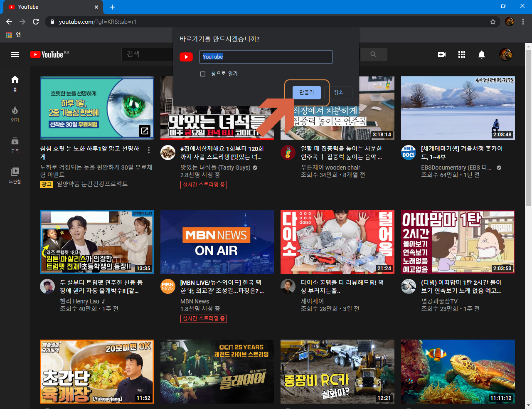
Task: Open the 맛있는 녀석들 (Tasty Guys) channel link
Action: click(x=215, y=168)
